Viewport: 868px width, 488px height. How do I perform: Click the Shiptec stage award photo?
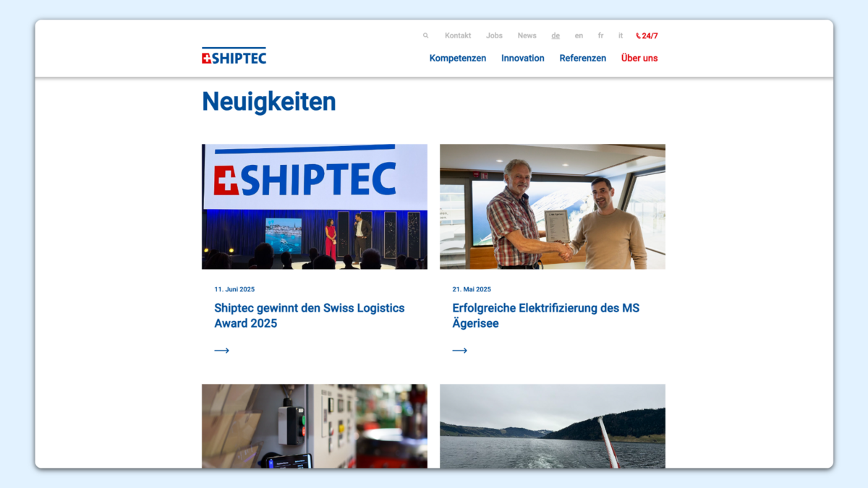(x=315, y=207)
